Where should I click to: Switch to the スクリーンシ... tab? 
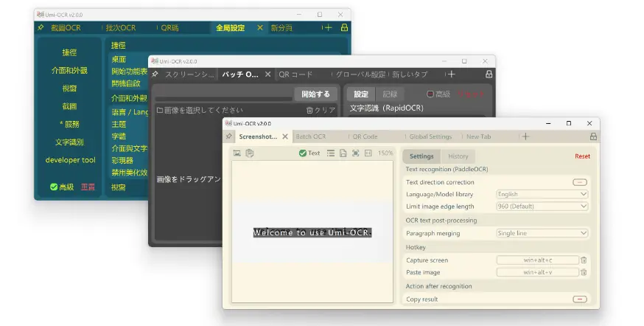pyautogui.click(x=189, y=74)
